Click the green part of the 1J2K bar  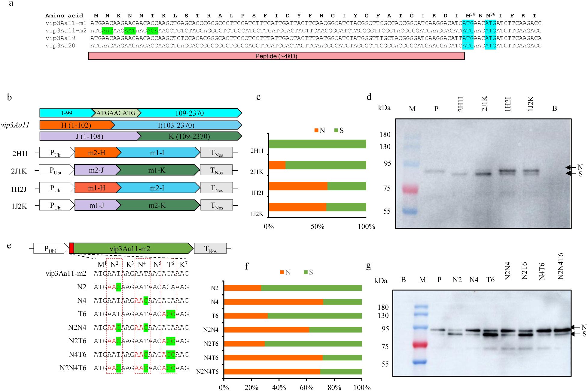pos(346,207)
